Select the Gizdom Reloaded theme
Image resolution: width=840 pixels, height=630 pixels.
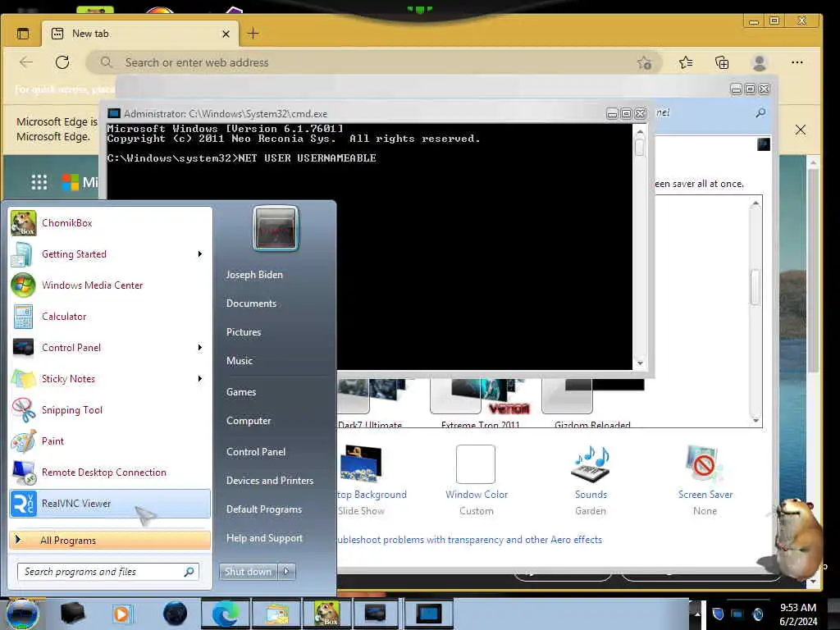(592, 403)
